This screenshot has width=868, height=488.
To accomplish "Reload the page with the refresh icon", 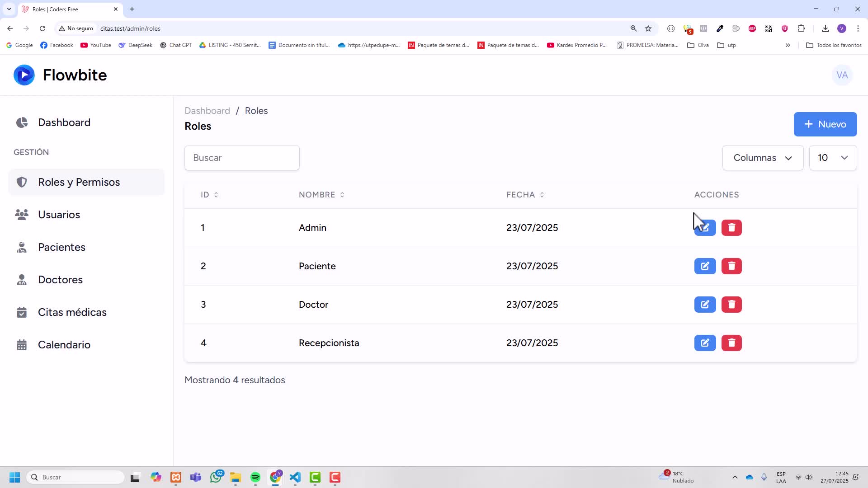I will (42, 28).
